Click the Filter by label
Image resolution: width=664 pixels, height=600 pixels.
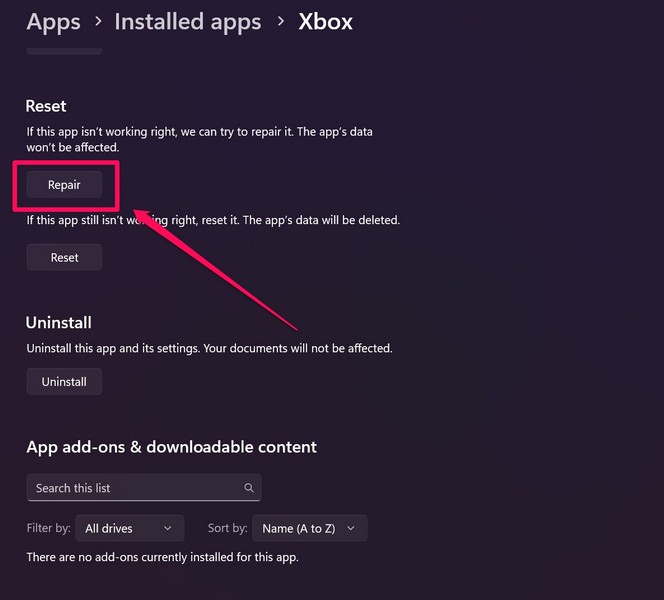click(48, 528)
